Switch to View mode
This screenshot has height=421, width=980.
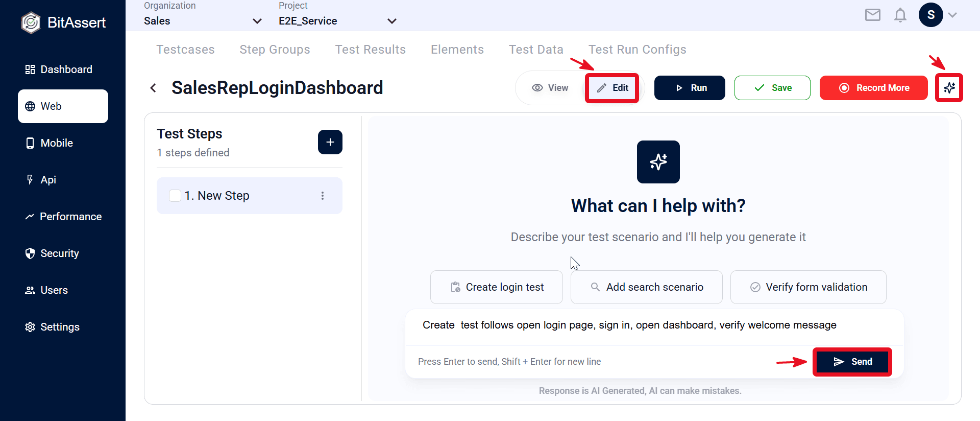tap(550, 88)
